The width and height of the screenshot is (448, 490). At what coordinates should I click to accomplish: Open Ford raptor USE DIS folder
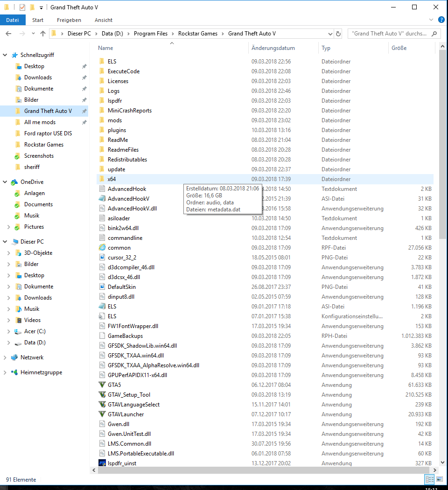pyautogui.click(x=48, y=133)
